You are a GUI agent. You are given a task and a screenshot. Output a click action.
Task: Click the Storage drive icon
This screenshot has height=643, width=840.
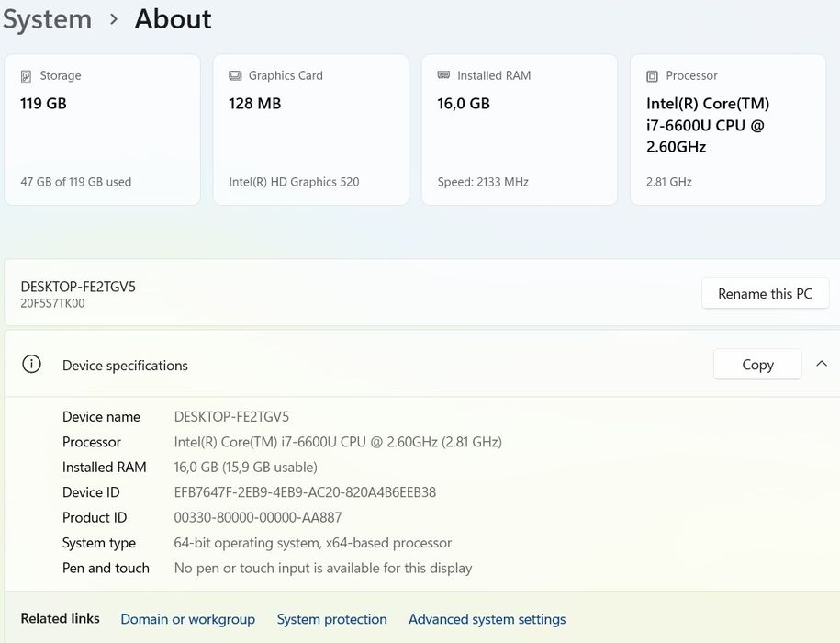pos(26,76)
